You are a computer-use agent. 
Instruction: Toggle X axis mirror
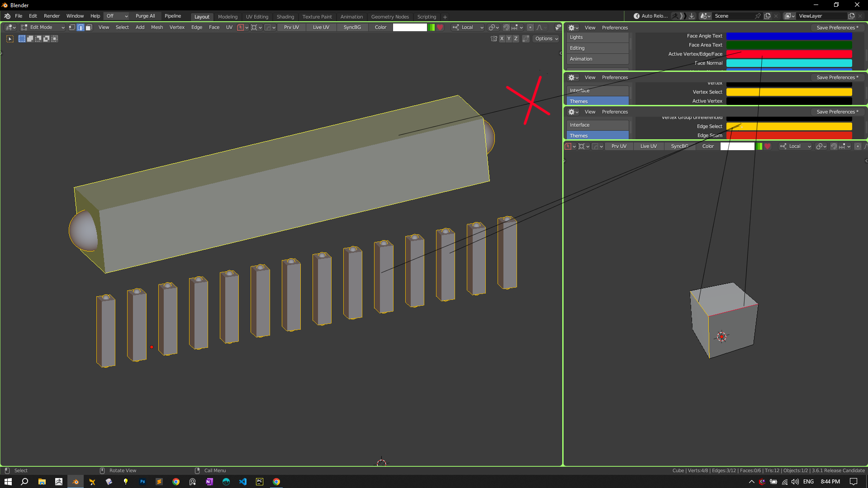click(x=502, y=39)
